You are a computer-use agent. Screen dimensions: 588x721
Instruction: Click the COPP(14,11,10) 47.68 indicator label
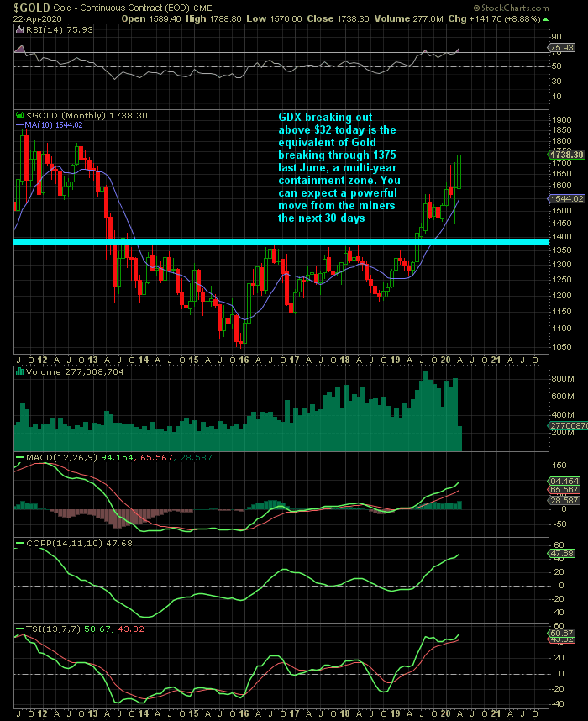pos(79,543)
